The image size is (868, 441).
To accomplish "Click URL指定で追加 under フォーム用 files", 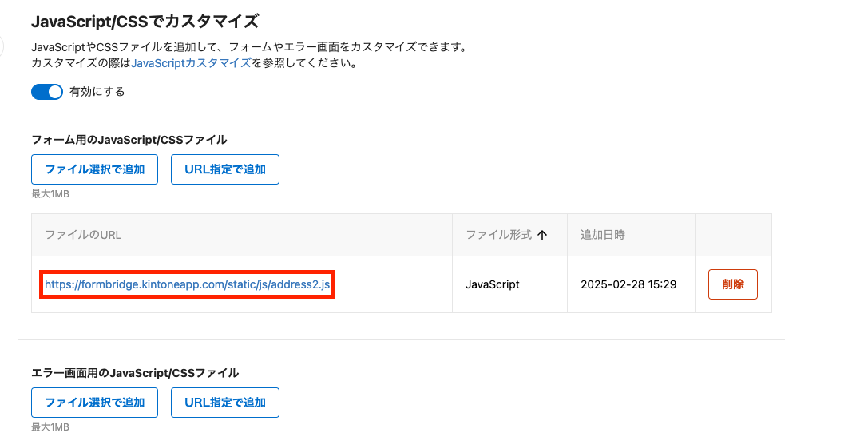I will pyautogui.click(x=224, y=169).
